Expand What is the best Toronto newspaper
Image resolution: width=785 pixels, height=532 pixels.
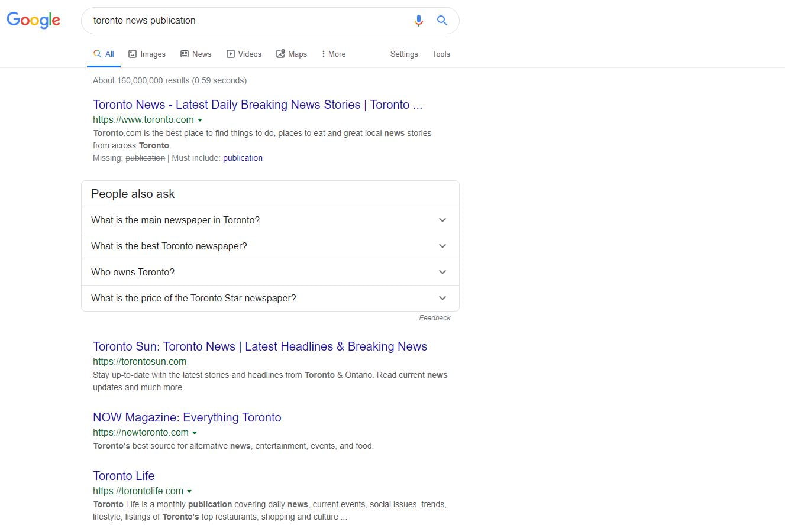pyautogui.click(x=270, y=246)
